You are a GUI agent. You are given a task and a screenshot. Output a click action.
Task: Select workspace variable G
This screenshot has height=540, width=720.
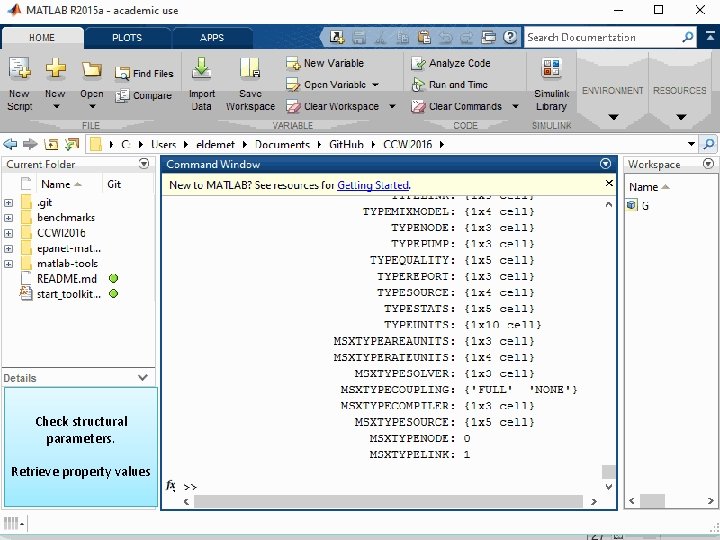tap(645, 206)
